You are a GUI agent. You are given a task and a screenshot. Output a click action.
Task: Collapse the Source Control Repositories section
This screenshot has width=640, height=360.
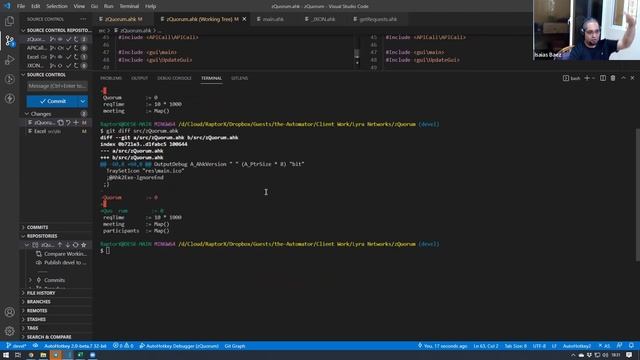point(57,30)
